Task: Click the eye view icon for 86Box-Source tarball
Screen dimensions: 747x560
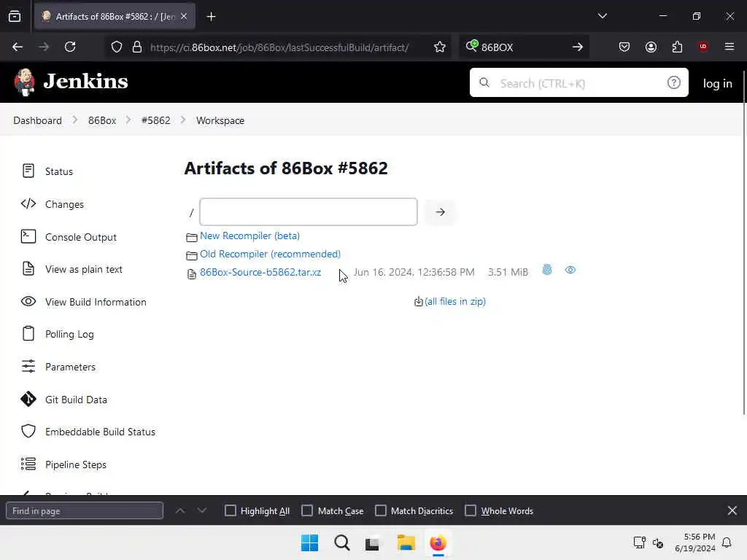Action: pos(570,270)
